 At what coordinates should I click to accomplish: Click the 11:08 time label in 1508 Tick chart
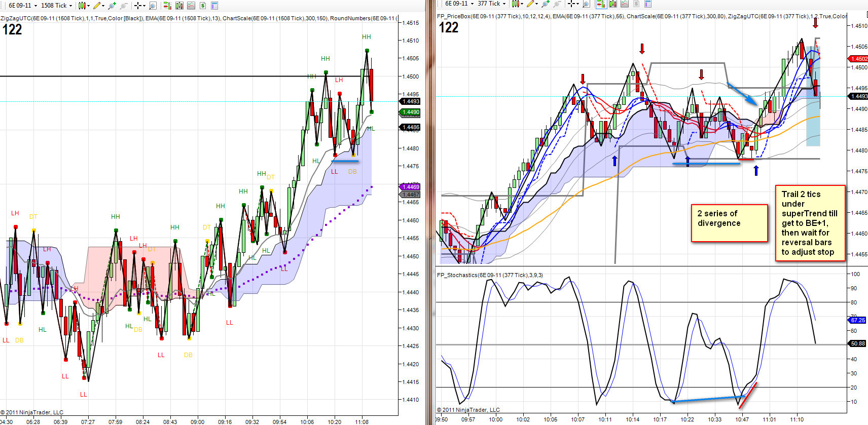[x=361, y=421]
